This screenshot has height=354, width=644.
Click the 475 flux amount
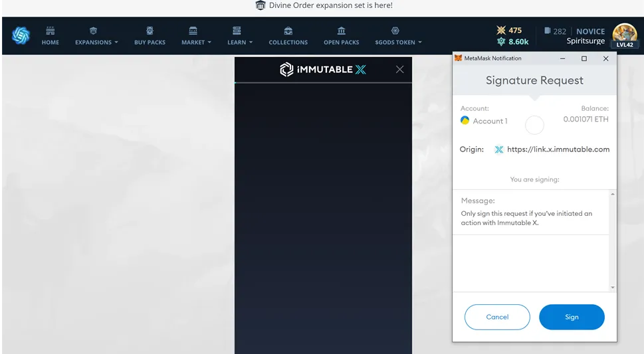(x=515, y=31)
